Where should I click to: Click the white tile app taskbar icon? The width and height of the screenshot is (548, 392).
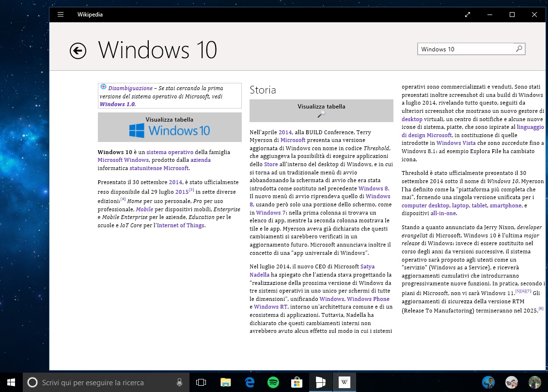click(x=320, y=383)
